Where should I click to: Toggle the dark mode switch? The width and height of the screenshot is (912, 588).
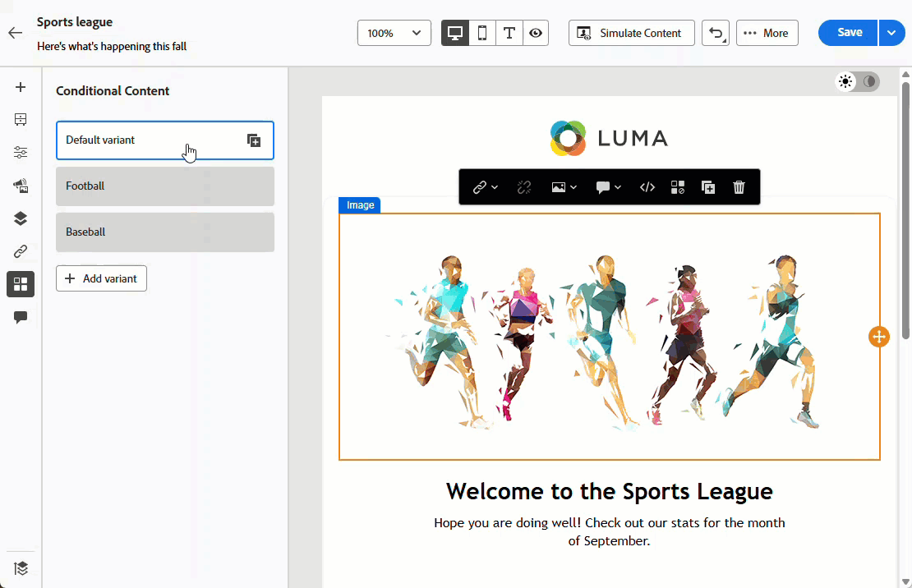pyautogui.click(x=858, y=81)
